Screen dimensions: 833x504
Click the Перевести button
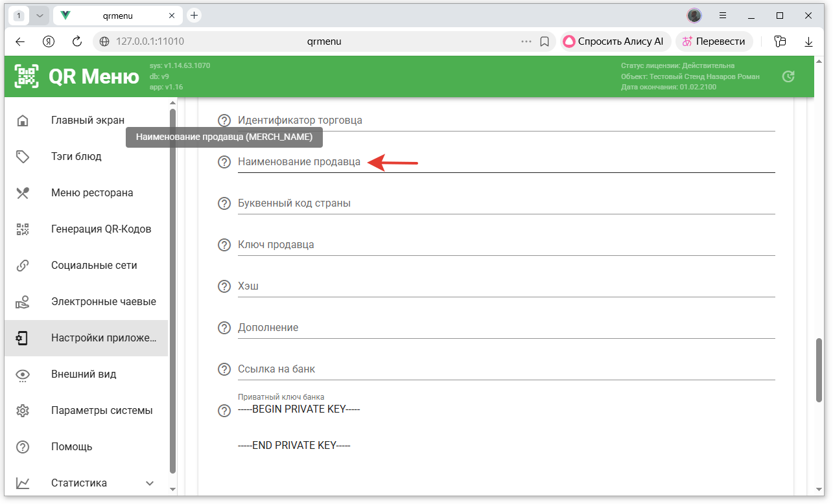click(713, 41)
